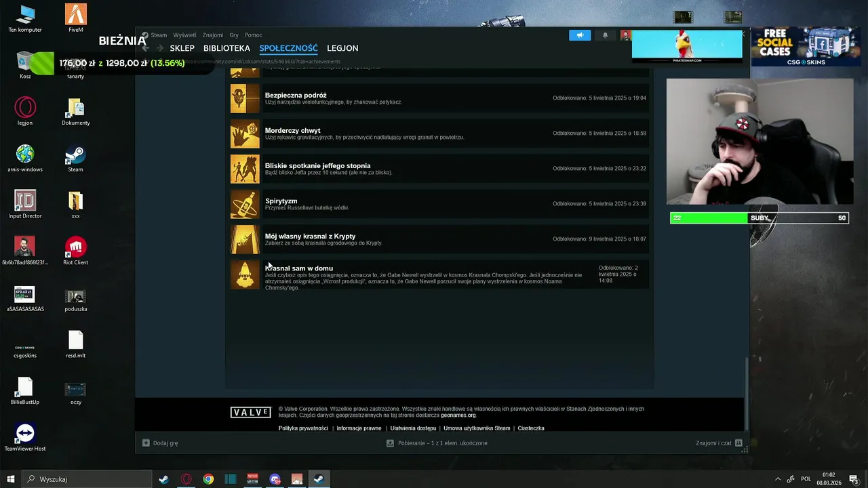The height and width of the screenshot is (488, 868).
Task: Click the Morderczy chwyt achievement icon
Action: coord(245,134)
